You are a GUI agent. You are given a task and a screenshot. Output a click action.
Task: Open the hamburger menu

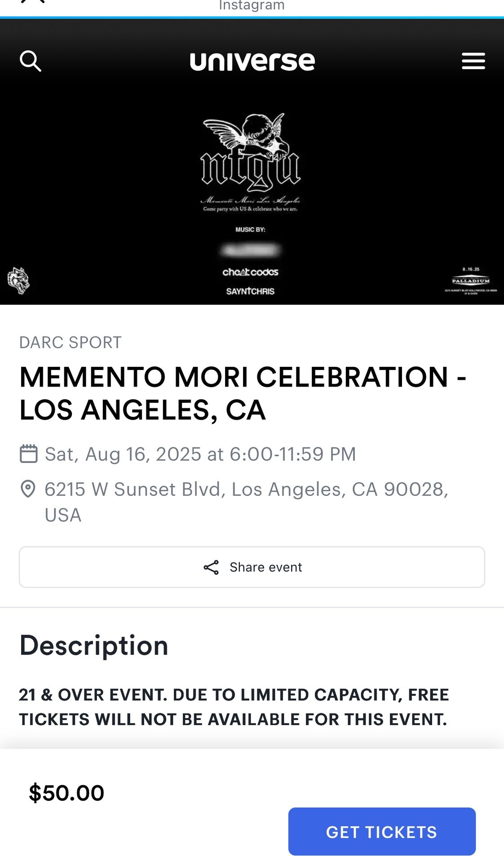click(x=473, y=61)
